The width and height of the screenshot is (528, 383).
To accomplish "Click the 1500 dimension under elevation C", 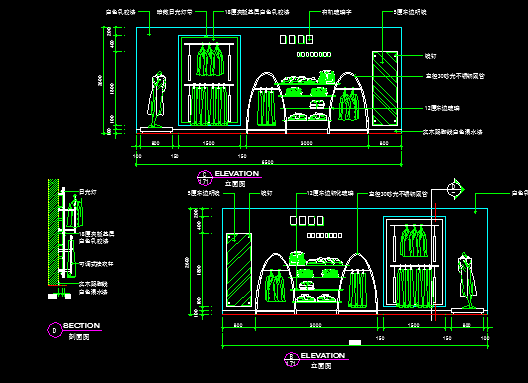I will coord(209,143).
